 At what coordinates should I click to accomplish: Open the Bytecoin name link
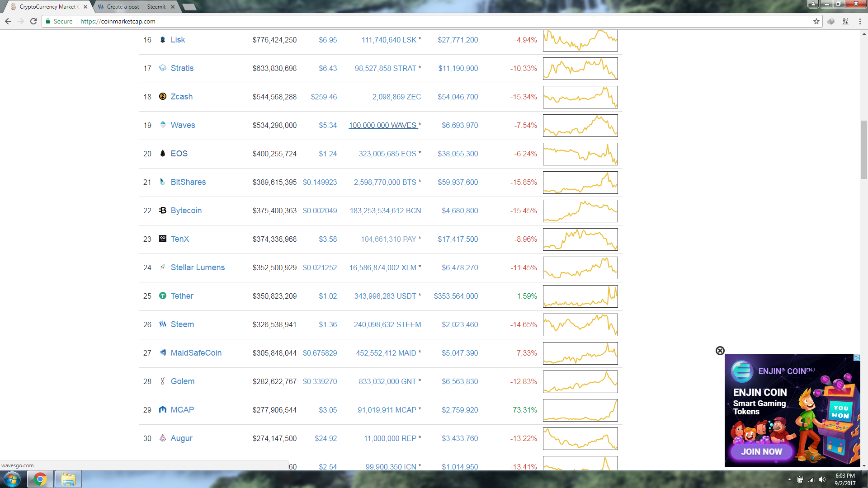point(186,211)
